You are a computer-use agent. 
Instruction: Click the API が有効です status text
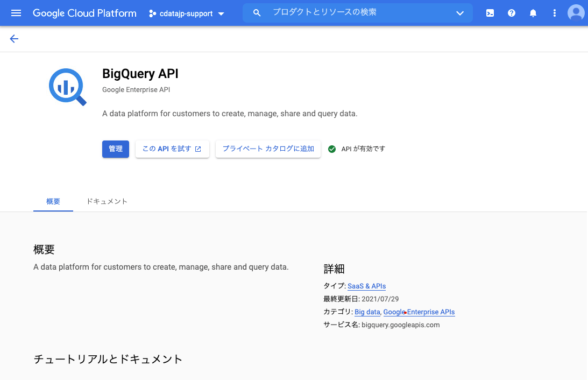(x=363, y=149)
